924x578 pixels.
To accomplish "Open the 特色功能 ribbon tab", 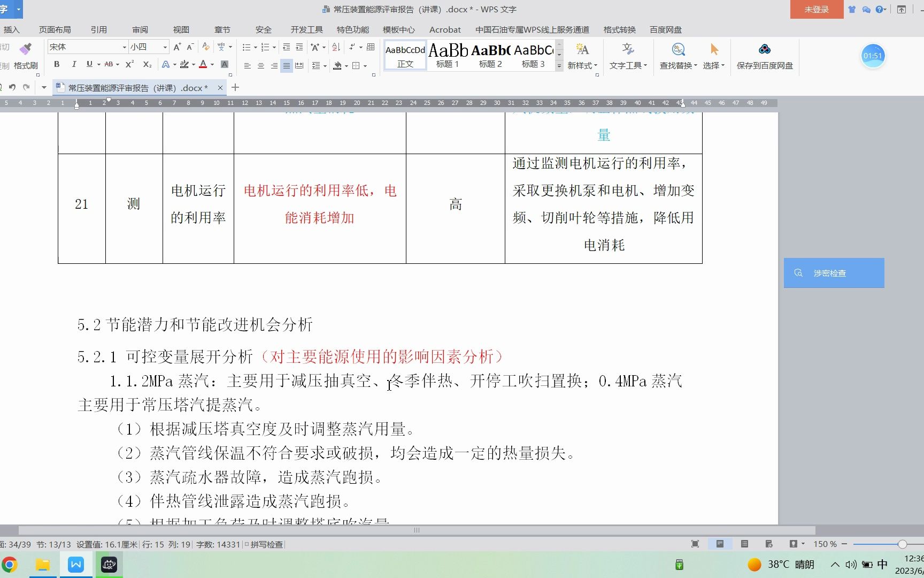I will tap(353, 30).
